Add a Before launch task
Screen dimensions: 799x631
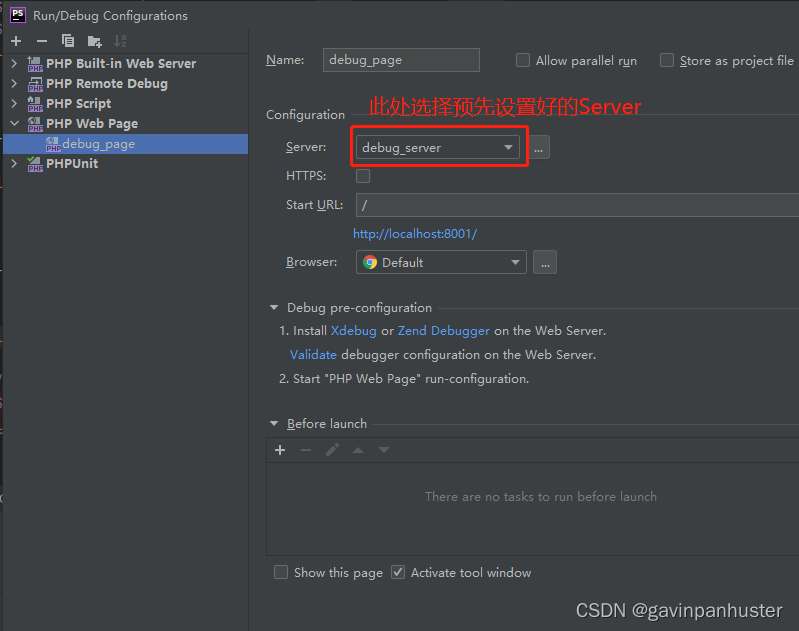click(x=280, y=450)
